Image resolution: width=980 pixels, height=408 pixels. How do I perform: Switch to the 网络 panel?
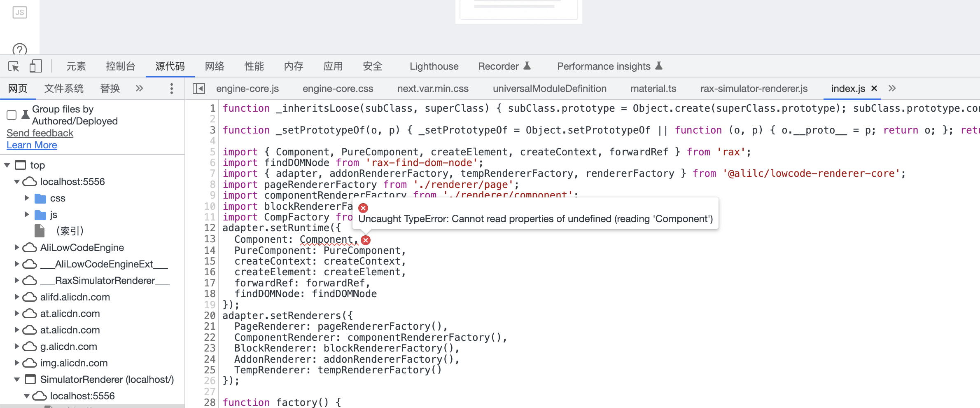coord(214,66)
